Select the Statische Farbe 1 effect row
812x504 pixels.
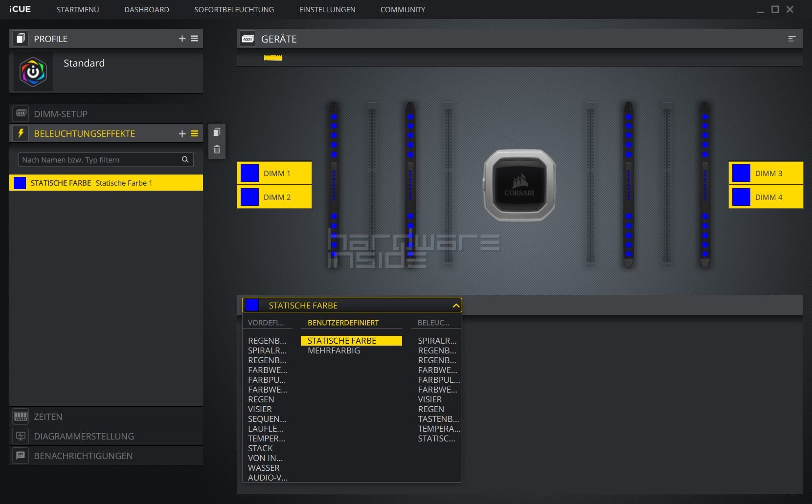pos(106,183)
